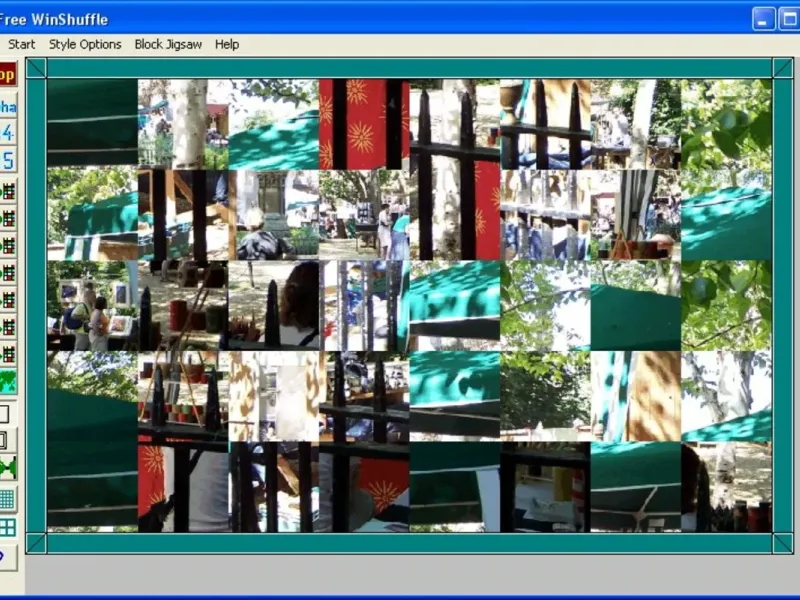800x600 pixels.
Task: Select tile with colored cups on shelf behind spikes
Action: pos(183,396)
